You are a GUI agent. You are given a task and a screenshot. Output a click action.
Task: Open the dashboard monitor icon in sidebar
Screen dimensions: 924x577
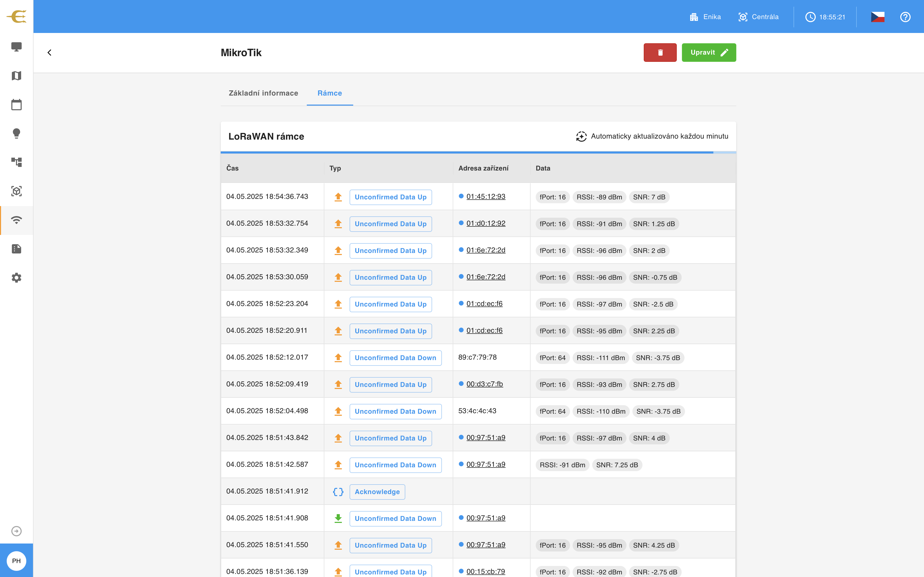(16, 47)
